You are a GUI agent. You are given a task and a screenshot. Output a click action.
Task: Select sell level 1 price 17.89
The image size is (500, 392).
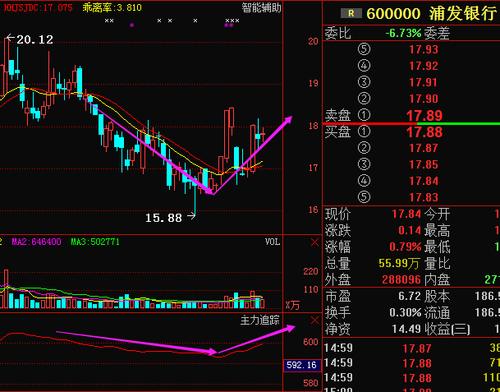(x=424, y=116)
